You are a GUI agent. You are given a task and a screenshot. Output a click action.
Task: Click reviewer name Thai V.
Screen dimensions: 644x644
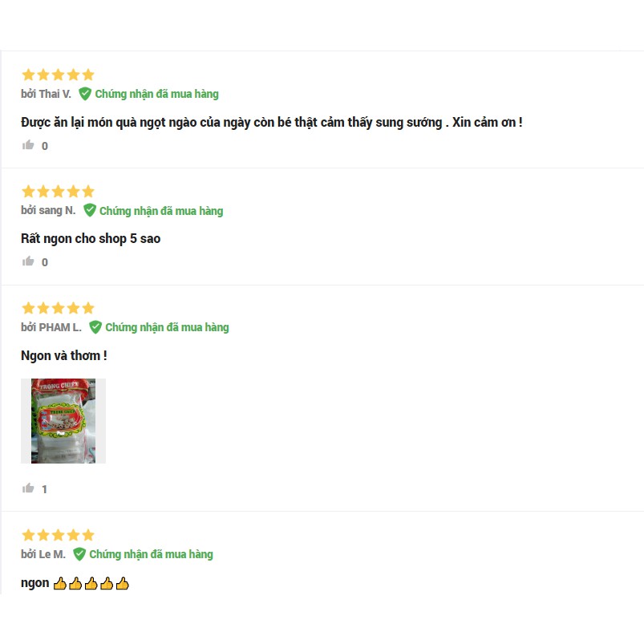(55, 94)
